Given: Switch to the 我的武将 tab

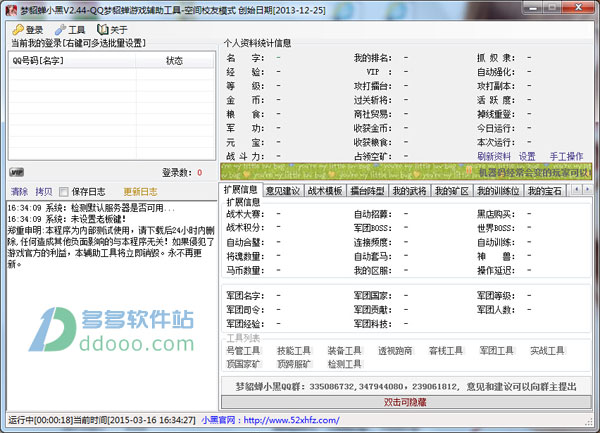Looking at the screenshot, I should (x=409, y=190).
